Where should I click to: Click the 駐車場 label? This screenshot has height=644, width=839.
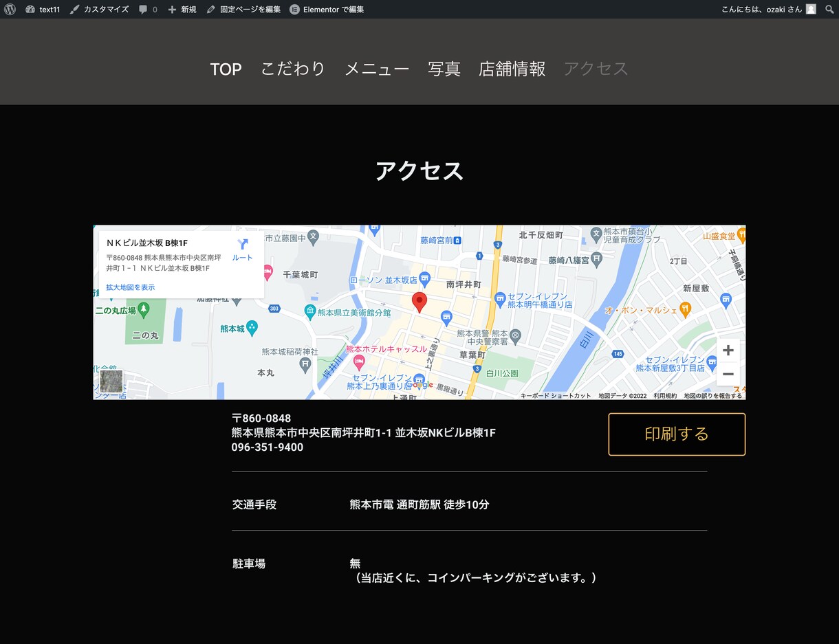pos(249,564)
